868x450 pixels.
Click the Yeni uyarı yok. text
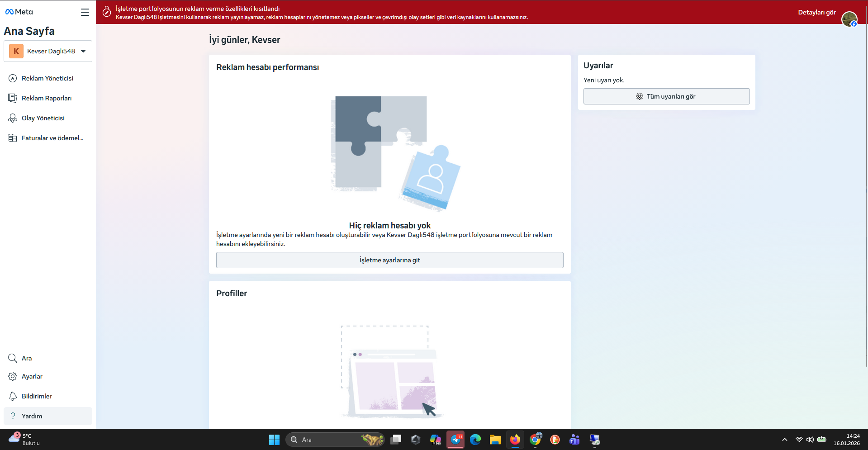click(604, 80)
